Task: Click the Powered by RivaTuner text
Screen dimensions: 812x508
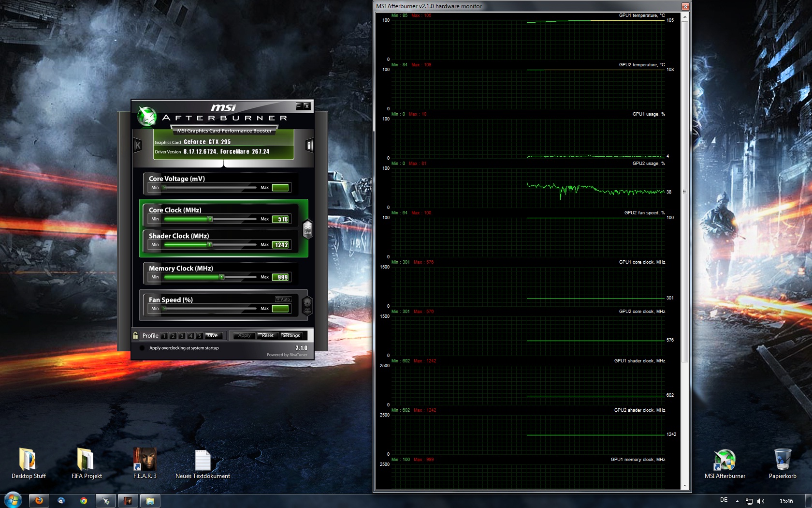Action: point(287,355)
